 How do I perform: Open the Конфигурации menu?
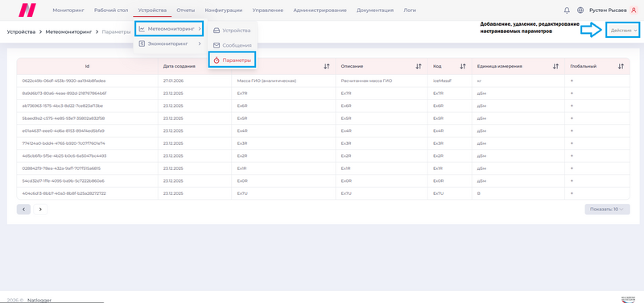(x=224, y=10)
